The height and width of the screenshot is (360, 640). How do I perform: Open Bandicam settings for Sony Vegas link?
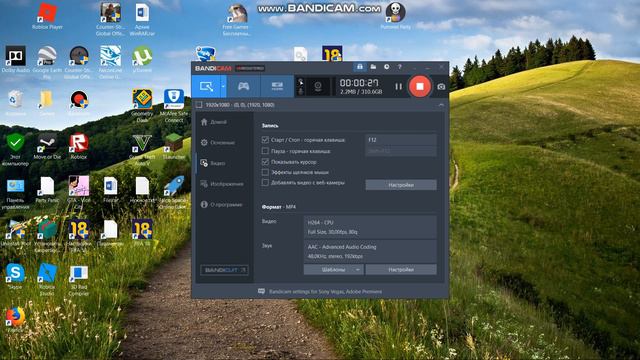(x=325, y=291)
